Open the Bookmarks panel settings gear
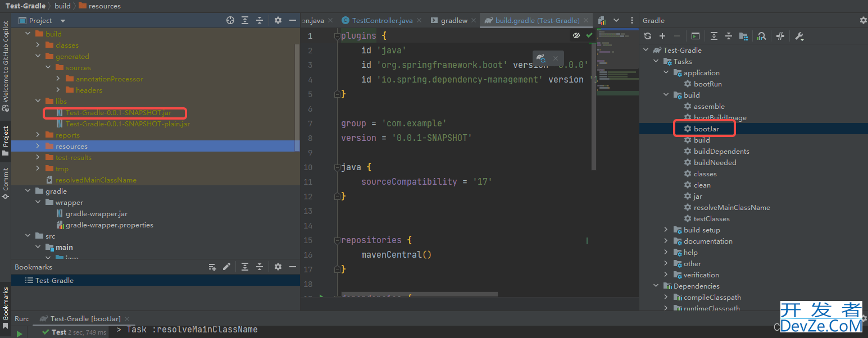The height and width of the screenshot is (338, 868). coord(278,267)
